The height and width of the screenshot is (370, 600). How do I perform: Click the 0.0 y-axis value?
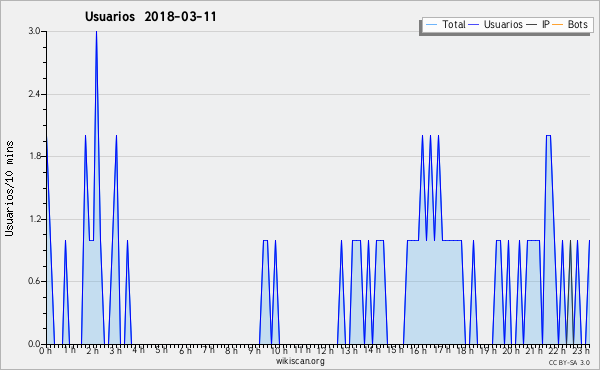pyautogui.click(x=34, y=344)
